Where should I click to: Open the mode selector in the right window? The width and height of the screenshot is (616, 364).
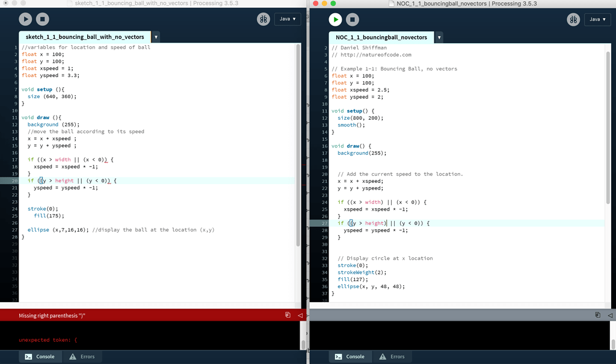click(597, 19)
